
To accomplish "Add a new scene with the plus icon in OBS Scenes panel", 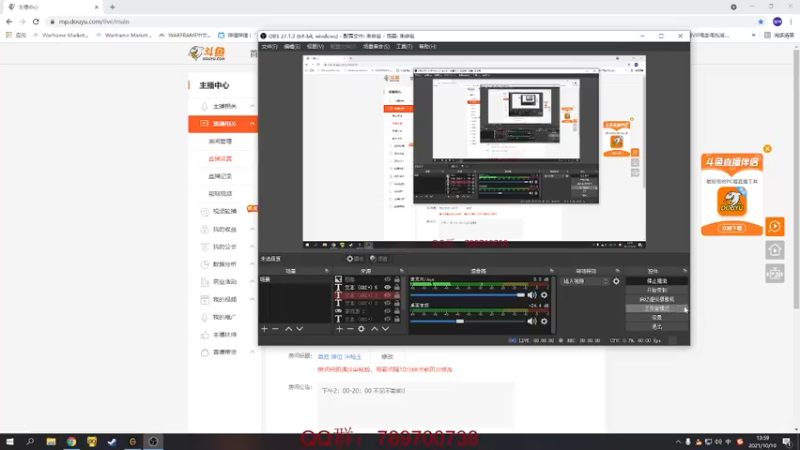I will click(264, 329).
